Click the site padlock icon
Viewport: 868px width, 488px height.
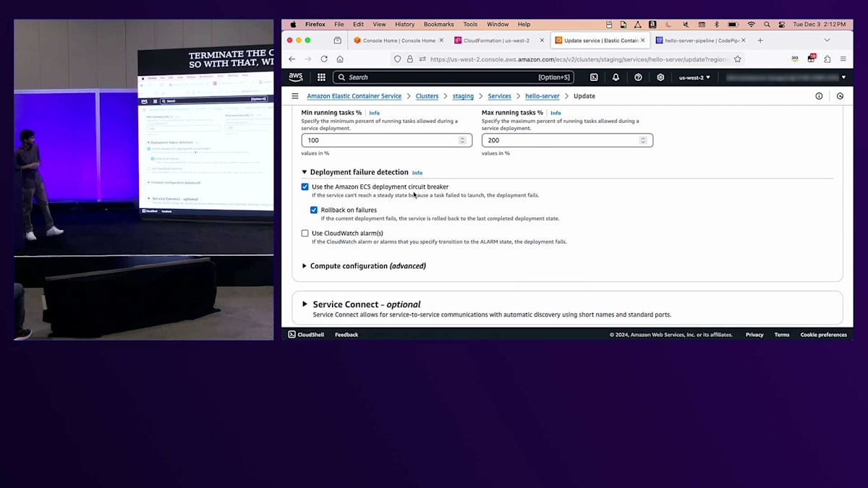point(409,59)
